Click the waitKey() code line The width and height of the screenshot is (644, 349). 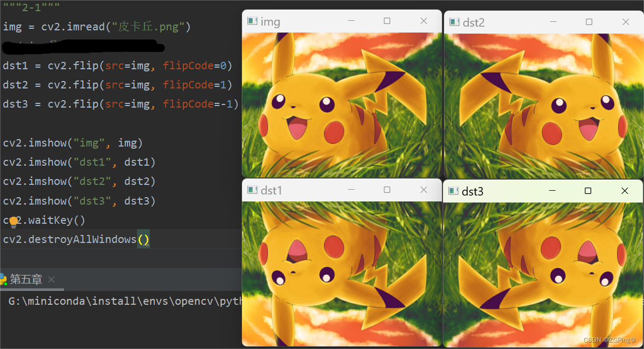[44, 220]
